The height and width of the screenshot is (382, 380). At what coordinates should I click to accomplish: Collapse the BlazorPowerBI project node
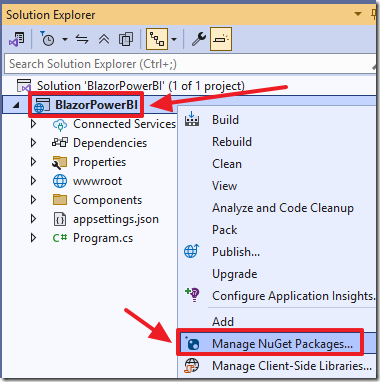16,105
